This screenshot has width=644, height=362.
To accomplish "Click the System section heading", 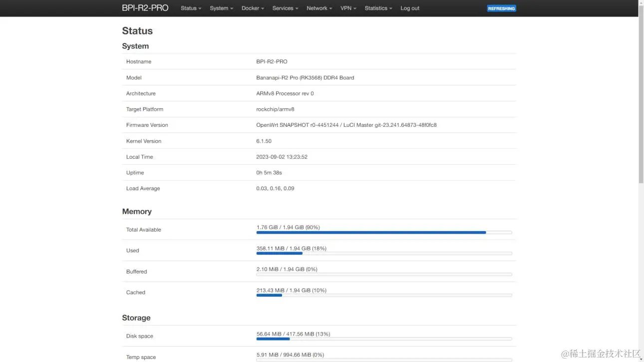I will point(135,46).
